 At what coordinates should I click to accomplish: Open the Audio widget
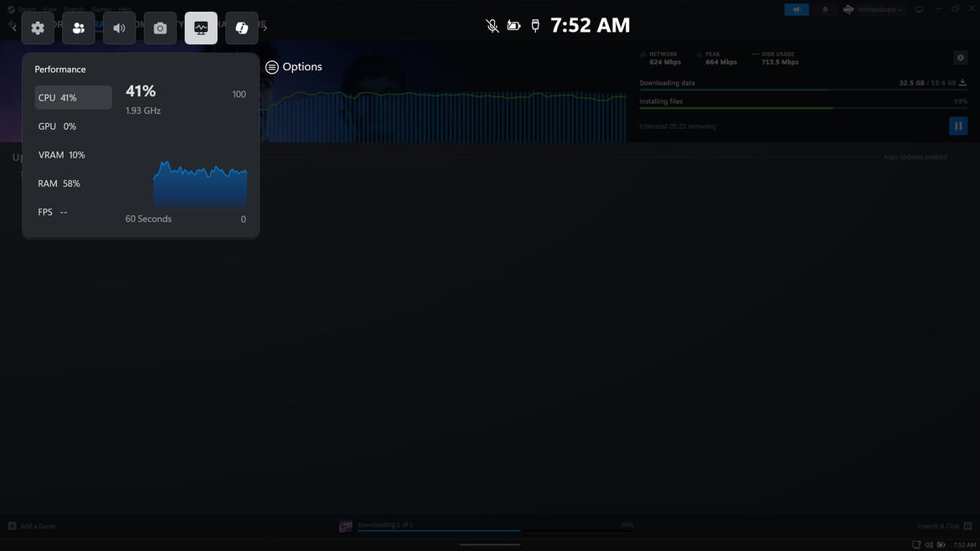[119, 28]
